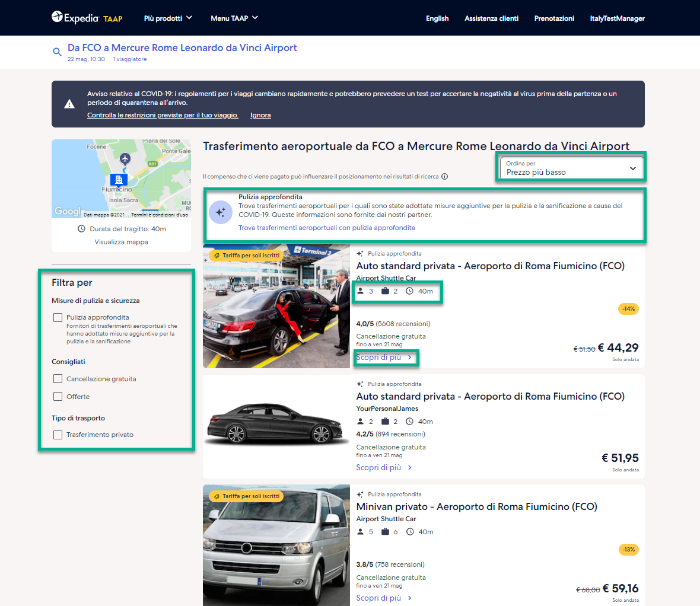The height and width of the screenshot is (606, 700).
Task: Click luggage icon on the Minivan privato listing
Action: point(385,531)
